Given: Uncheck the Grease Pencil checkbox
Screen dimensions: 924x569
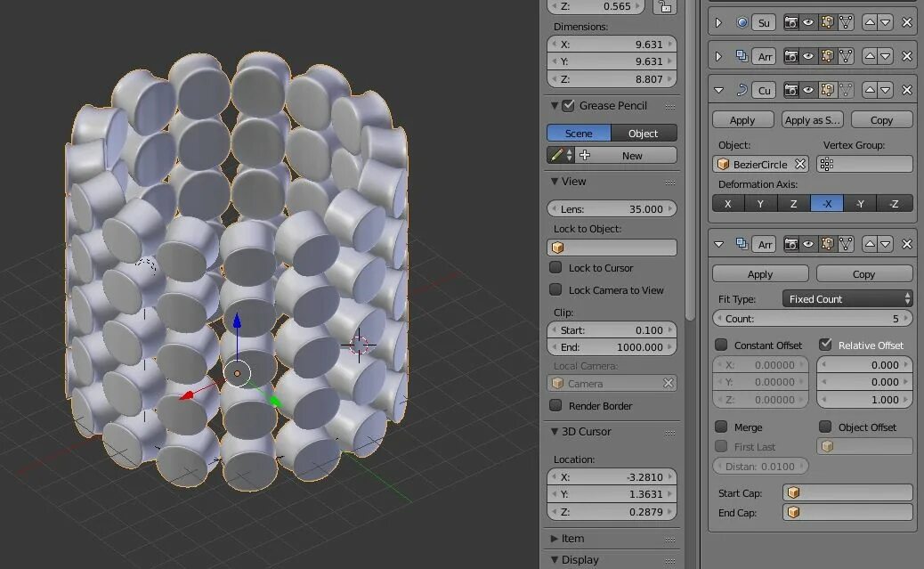Looking at the screenshot, I should tap(568, 106).
